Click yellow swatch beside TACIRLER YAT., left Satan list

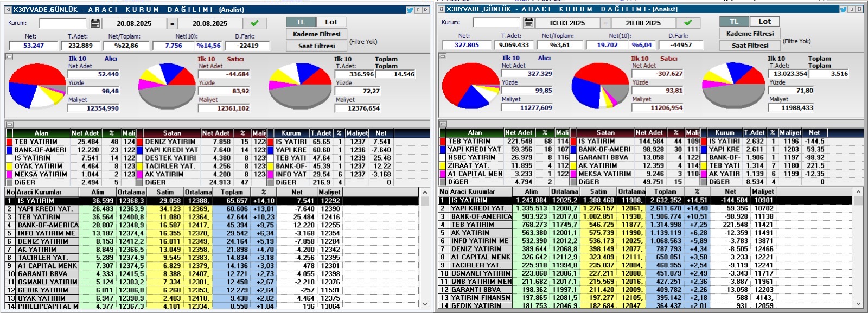tap(140, 166)
